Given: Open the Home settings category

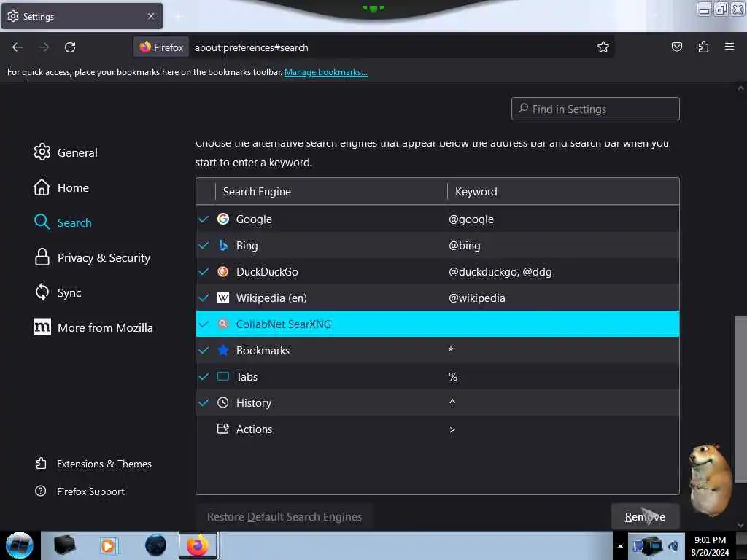Looking at the screenshot, I should point(61,187).
